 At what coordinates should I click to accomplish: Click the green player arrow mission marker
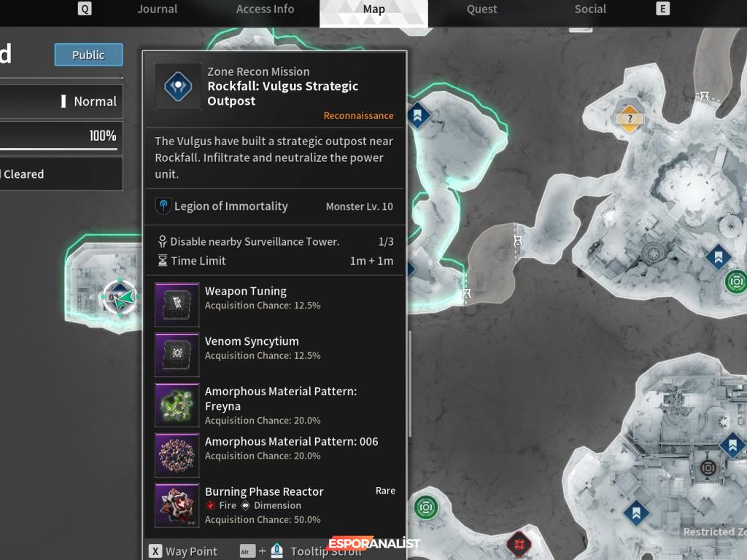[x=125, y=297]
